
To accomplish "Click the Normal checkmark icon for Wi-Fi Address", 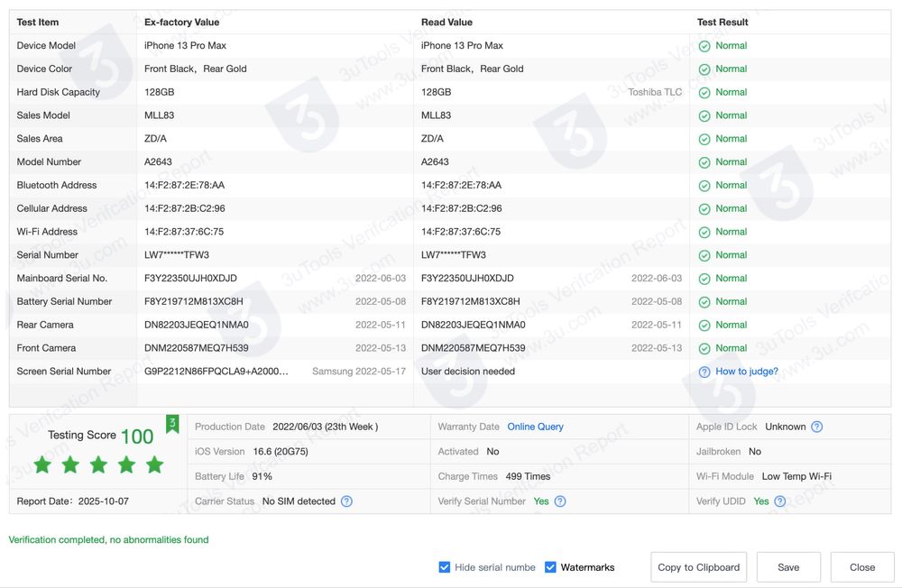I will pyautogui.click(x=704, y=233).
